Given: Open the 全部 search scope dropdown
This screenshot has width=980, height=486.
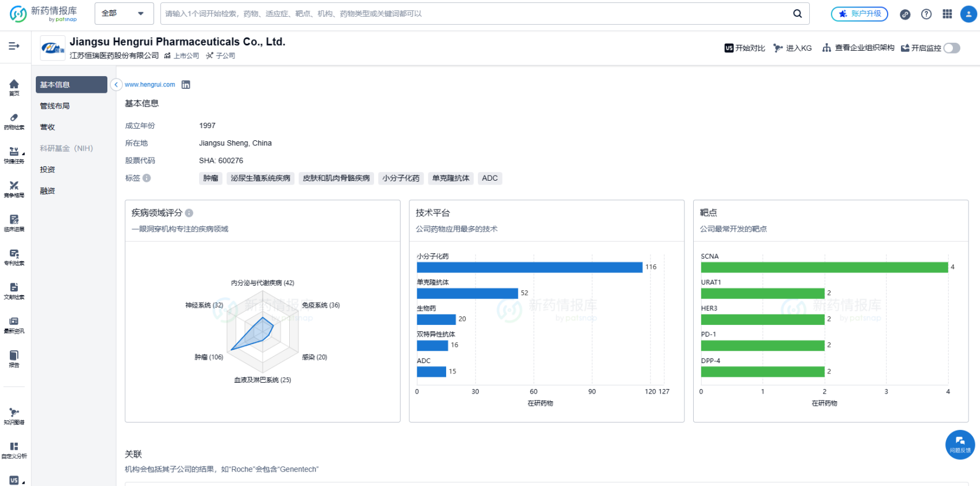Looking at the screenshot, I should 124,13.
